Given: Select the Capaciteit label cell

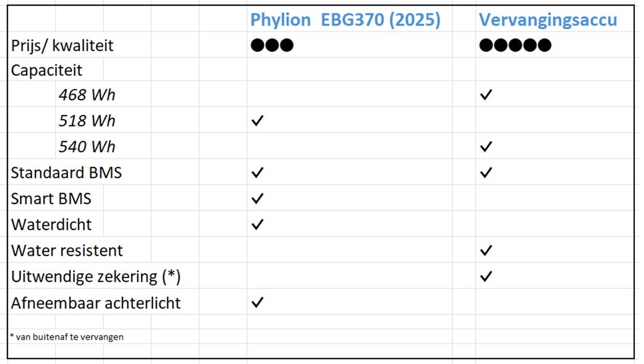Looking at the screenshot, I should pyautogui.click(x=47, y=70).
